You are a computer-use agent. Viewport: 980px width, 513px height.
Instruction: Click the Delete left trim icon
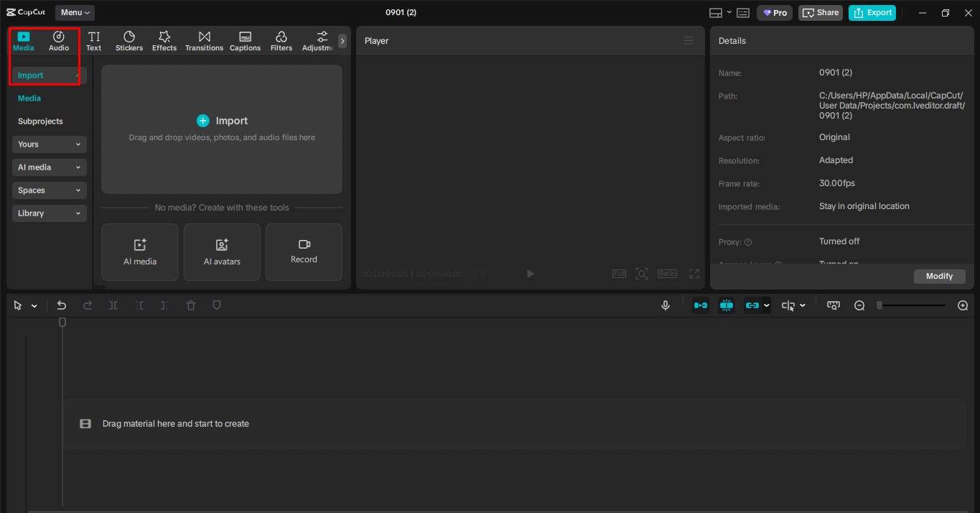point(139,305)
